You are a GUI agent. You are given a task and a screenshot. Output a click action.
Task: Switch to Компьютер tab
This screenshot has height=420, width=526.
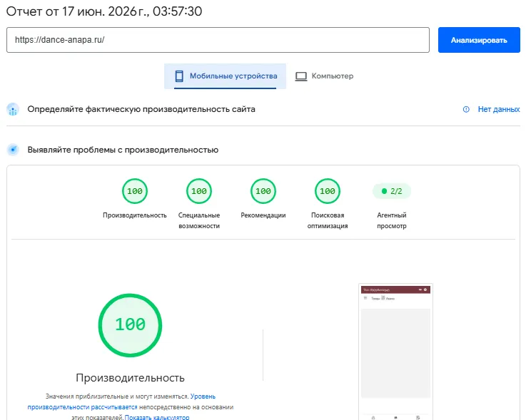click(324, 76)
